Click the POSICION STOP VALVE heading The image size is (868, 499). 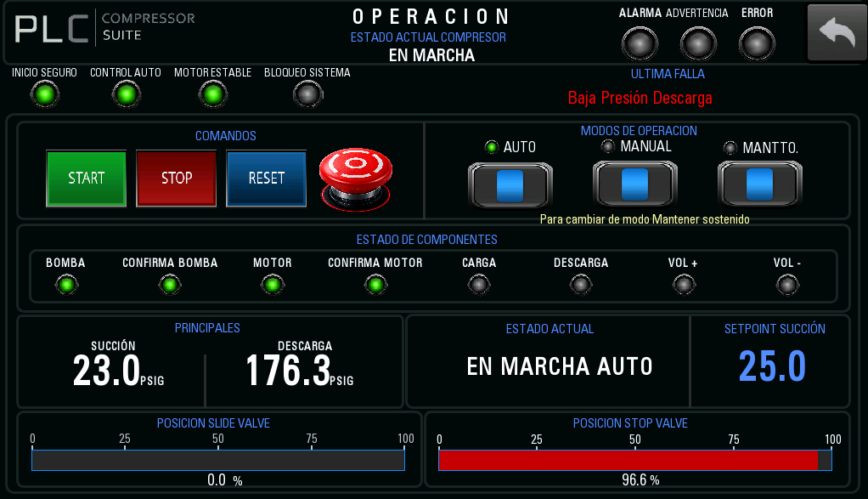click(630, 423)
